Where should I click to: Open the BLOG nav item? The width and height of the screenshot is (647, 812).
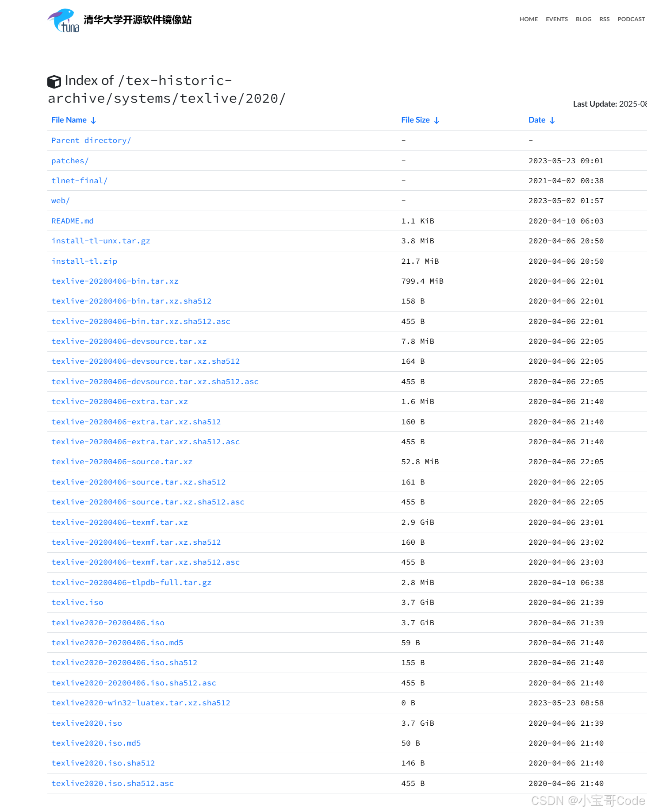[583, 19]
